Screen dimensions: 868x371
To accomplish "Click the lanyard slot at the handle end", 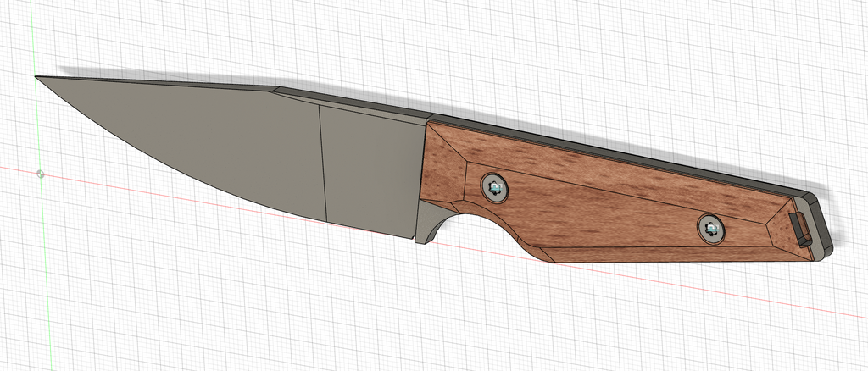I will point(801,230).
